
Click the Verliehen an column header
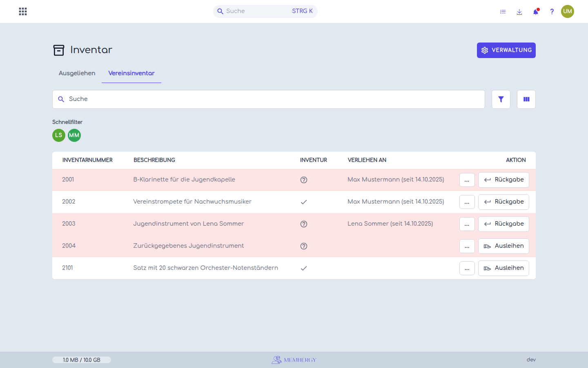click(367, 160)
